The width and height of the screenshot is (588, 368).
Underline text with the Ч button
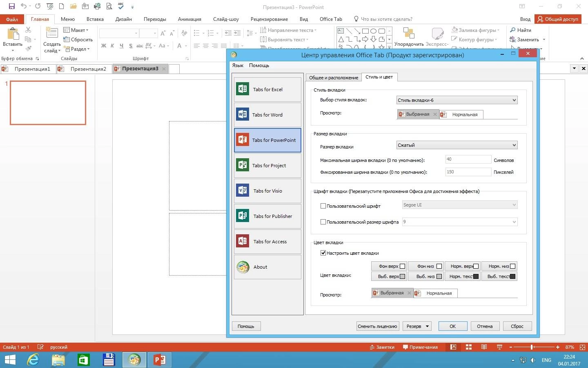121,45
